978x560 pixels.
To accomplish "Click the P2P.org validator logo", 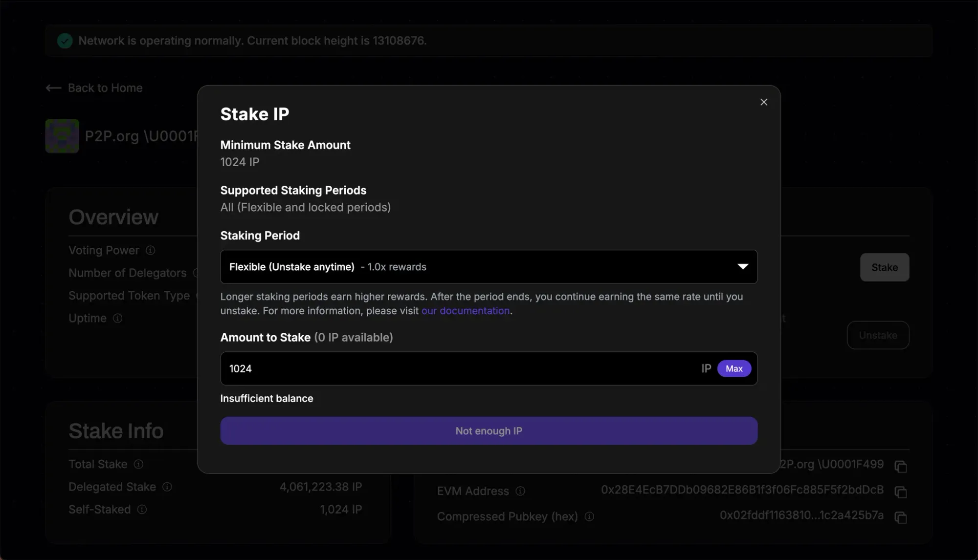I will click(62, 136).
